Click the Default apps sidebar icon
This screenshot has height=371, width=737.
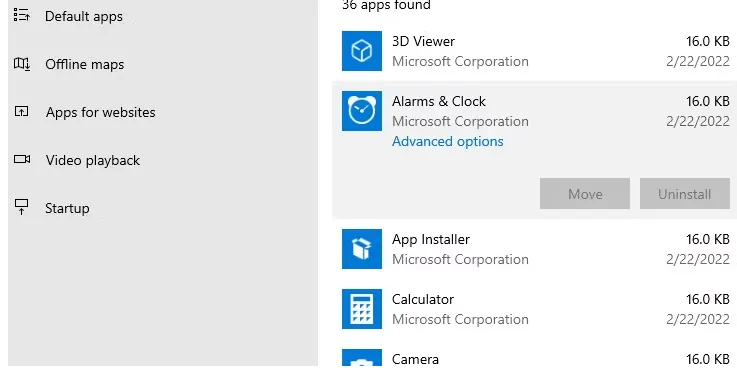click(22, 16)
